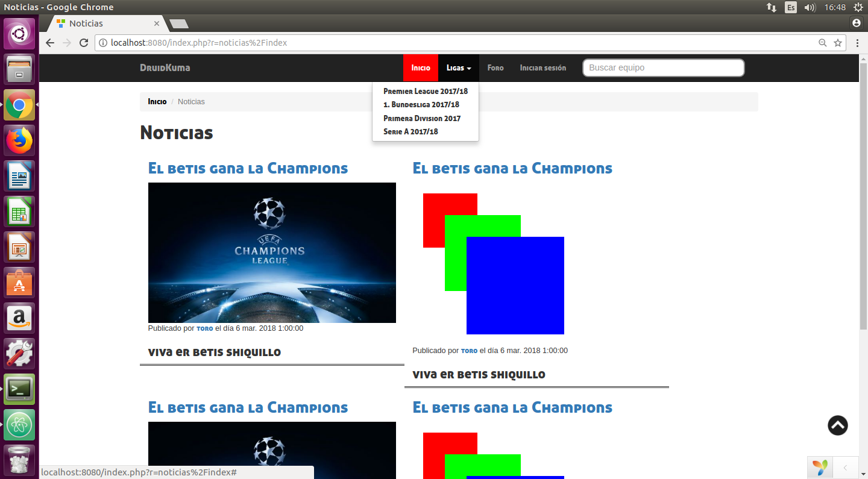Focus the Buscar equipo search field
Screen dimensions: 868x479
pos(663,68)
